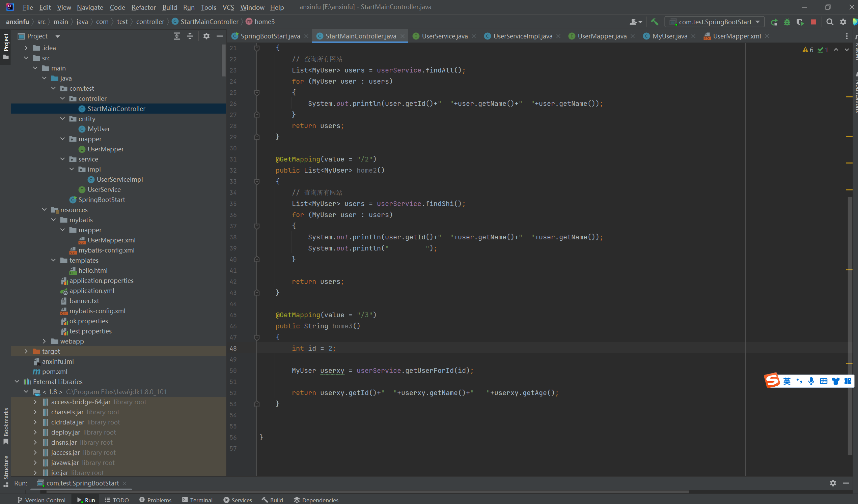The width and height of the screenshot is (858, 504).
Task: Open com.test.SpringBootStart run configuration dropdown
Action: [x=715, y=22]
